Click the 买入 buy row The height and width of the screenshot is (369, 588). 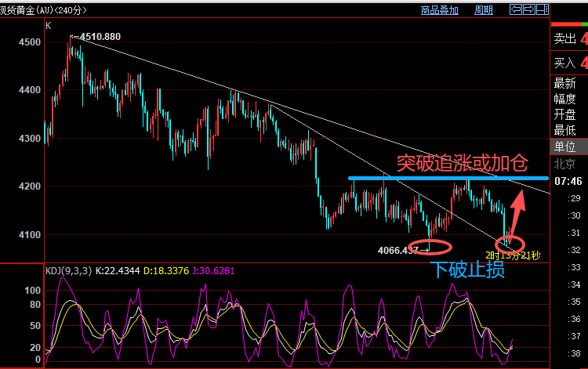coord(569,63)
